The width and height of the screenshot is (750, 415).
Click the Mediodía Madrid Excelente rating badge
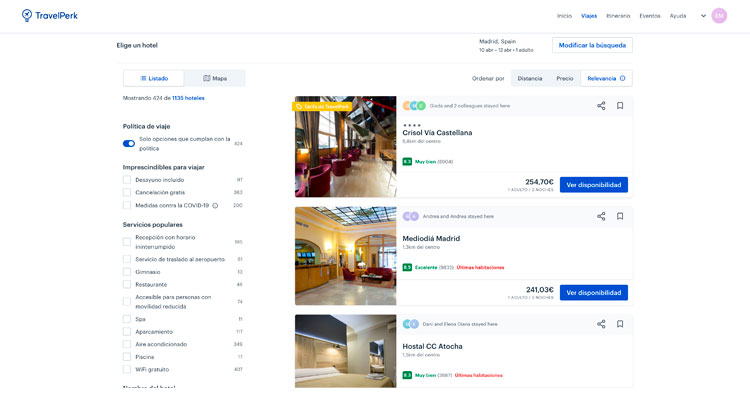[407, 267]
